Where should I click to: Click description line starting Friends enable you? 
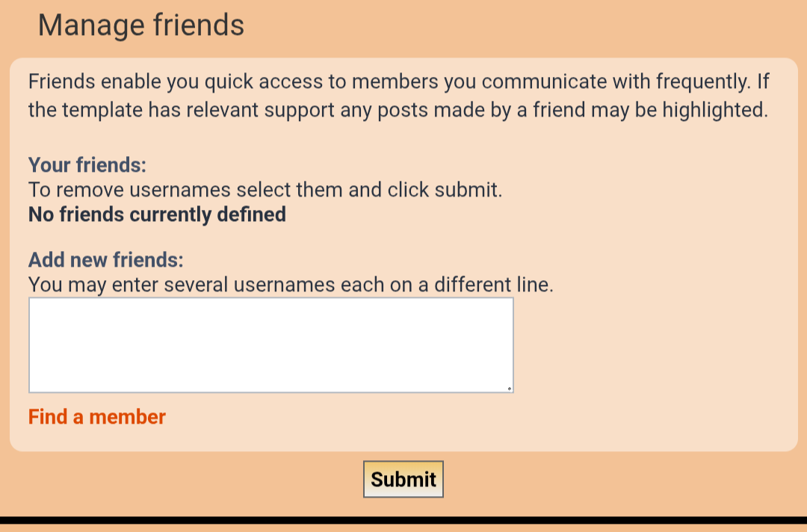(x=398, y=81)
